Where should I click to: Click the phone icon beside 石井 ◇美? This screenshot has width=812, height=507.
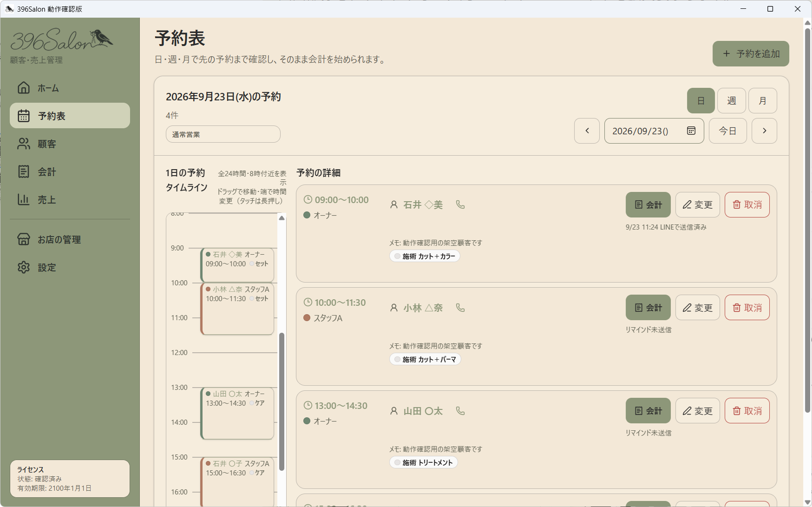[460, 204]
